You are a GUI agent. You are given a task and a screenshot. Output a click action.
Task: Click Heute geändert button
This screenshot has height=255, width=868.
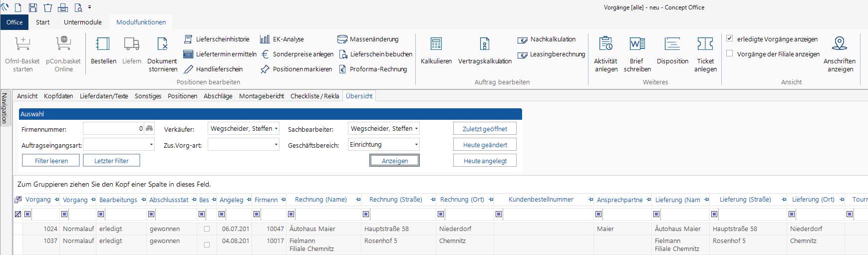coord(485,145)
